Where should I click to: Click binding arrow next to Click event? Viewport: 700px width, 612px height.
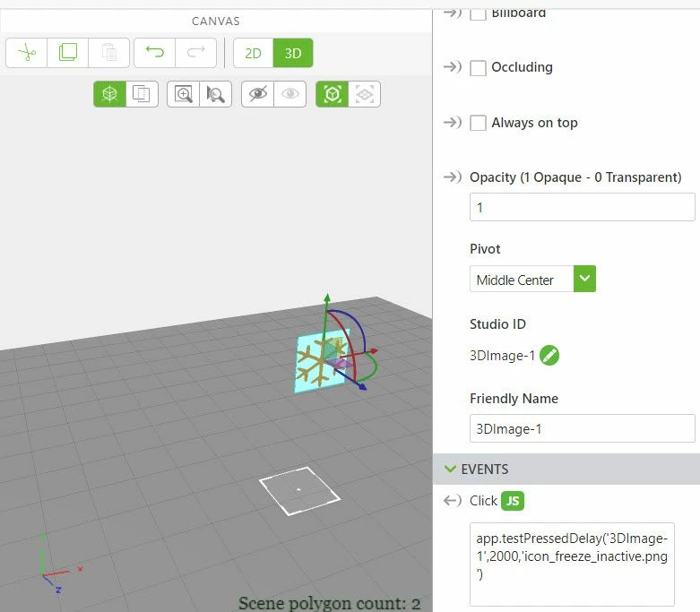click(453, 500)
